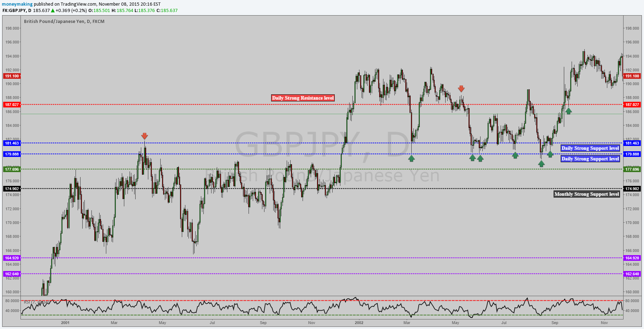Click the blue 179.888 tag on right axis

tap(632, 154)
